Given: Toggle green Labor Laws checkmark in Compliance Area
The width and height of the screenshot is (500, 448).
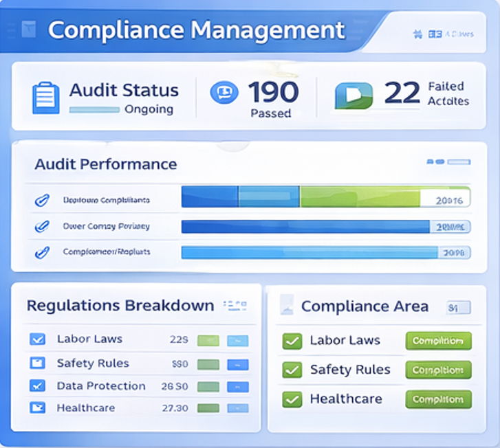Looking at the screenshot, I should click(292, 341).
